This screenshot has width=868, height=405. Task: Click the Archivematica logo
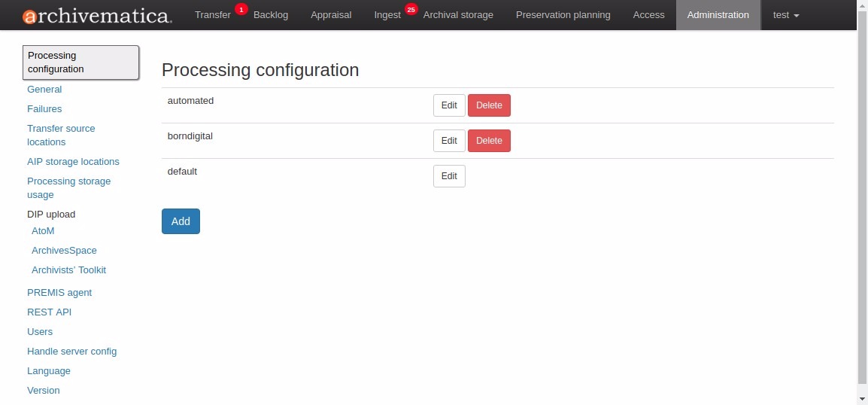[97, 15]
